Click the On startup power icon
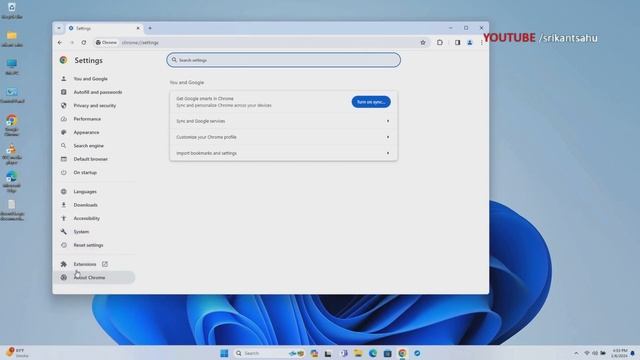The height and width of the screenshot is (360, 640). point(64,173)
